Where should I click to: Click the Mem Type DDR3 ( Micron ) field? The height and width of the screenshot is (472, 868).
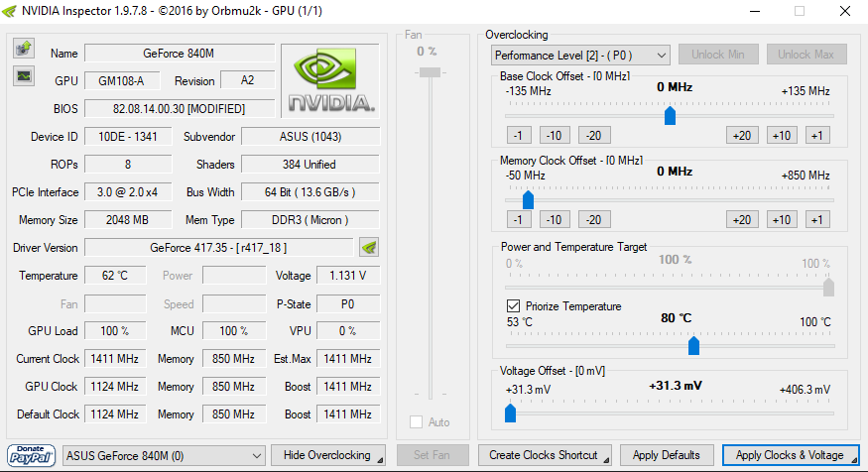click(x=310, y=220)
